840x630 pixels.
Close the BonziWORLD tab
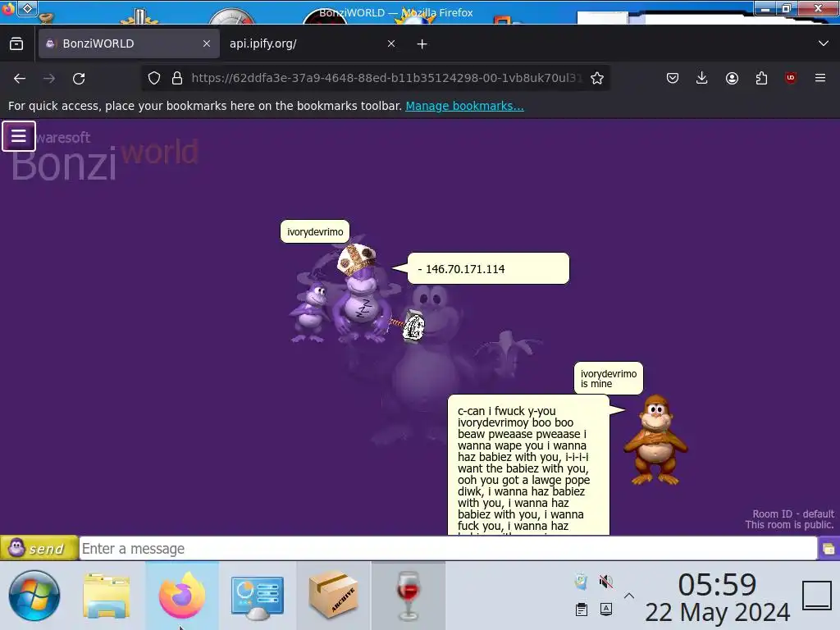pyautogui.click(x=207, y=43)
